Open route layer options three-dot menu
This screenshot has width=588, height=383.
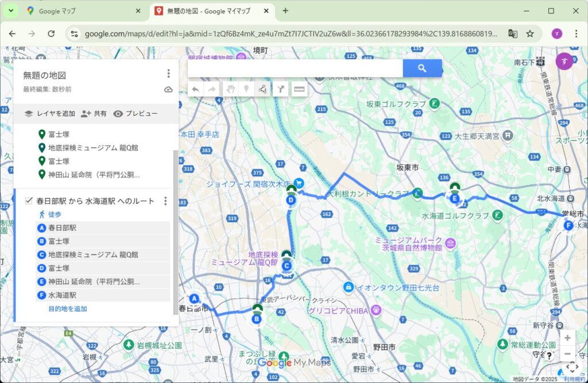(165, 201)
